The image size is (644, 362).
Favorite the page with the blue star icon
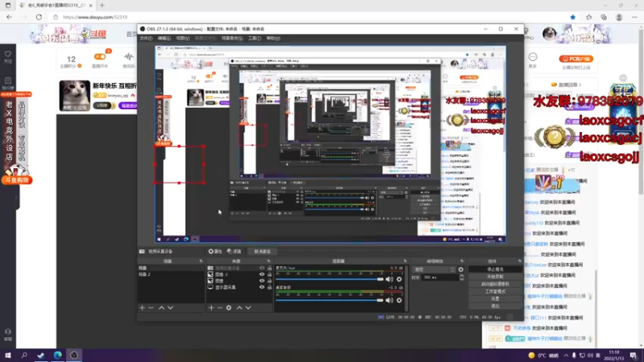pyautogui.click(x=572, y=17)
